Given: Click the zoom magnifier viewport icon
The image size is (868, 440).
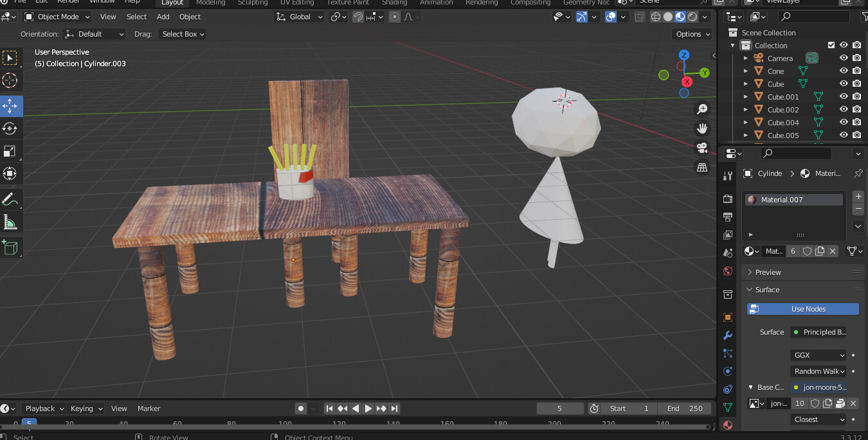Looking at the screenshot, I should [x=702, y=109].
